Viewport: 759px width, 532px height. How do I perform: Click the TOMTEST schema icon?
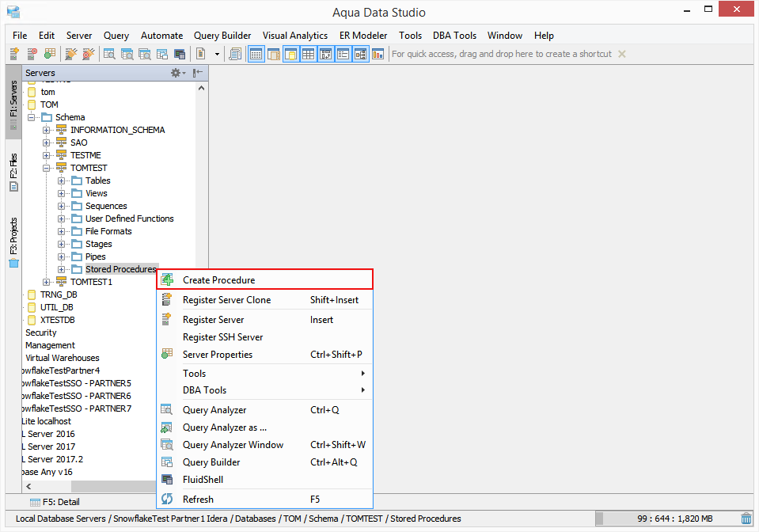click(62, 168)
